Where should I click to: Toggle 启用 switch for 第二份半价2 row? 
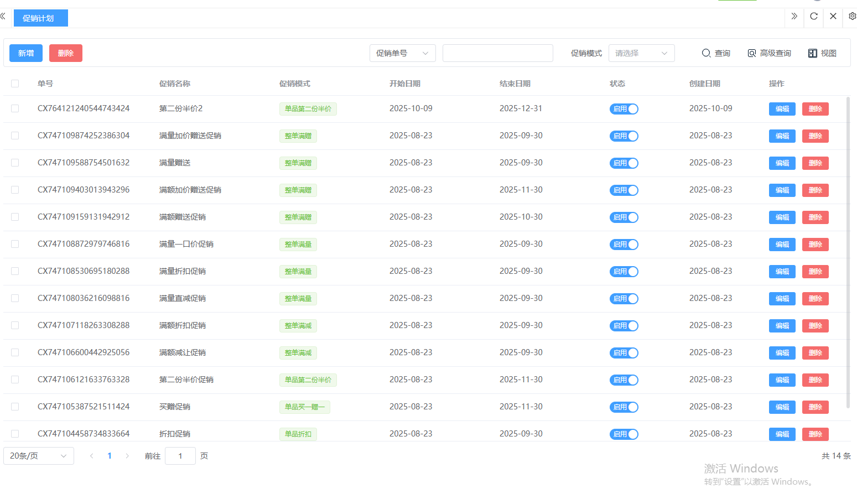click(x=624, y=109)
